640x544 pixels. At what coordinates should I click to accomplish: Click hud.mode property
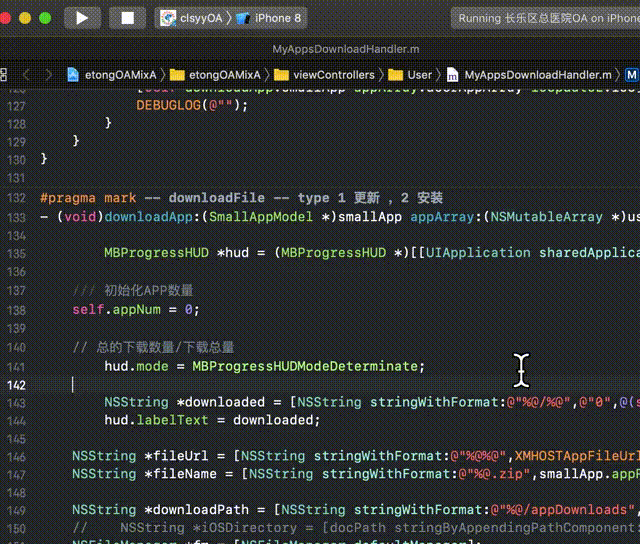pos(136,366)
